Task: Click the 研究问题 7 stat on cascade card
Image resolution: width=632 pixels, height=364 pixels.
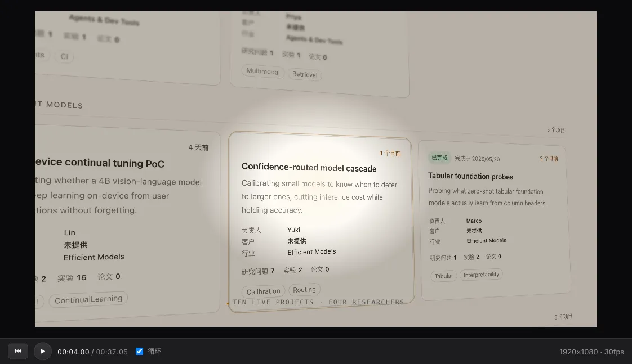Action: point(258,271)
